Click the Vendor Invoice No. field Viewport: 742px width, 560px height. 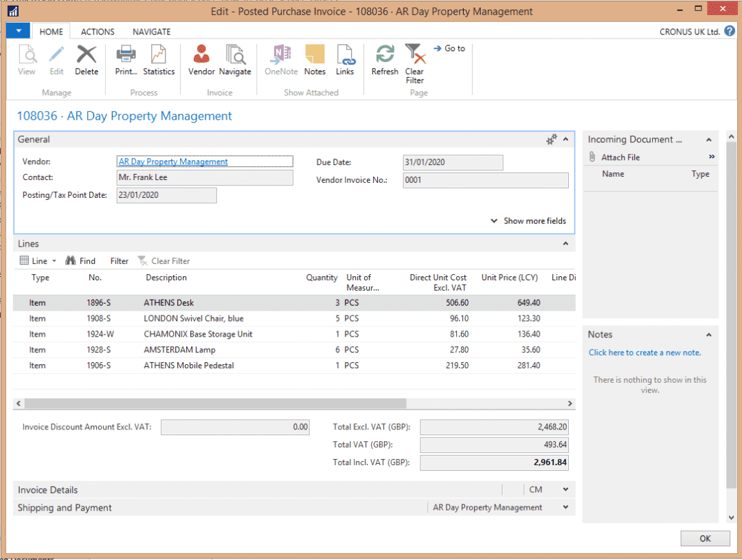point(485,179)
